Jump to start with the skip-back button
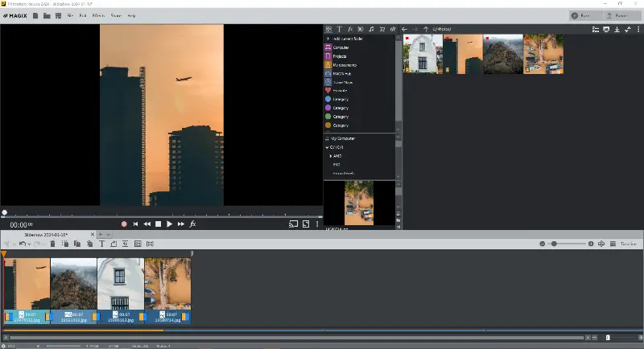This screenshot has width=644, height=349. coord(135,224)
